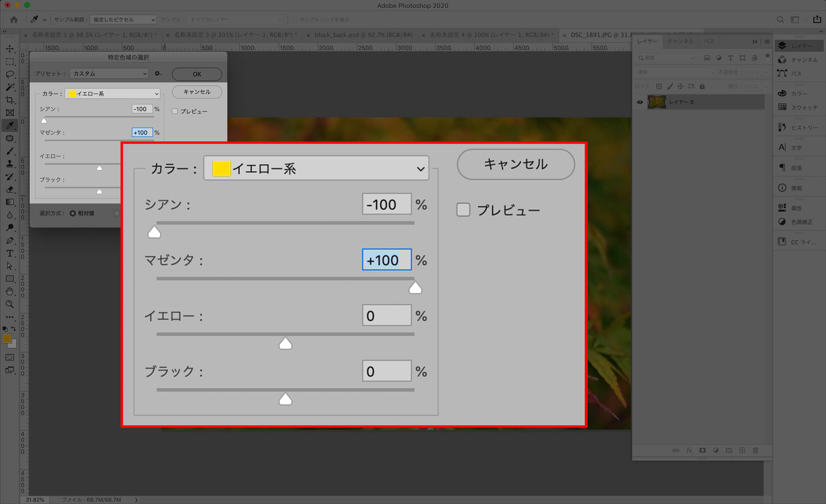Select the Horizontal Type tool
This screenshot has height=504, width=826.
coord(10,253)
